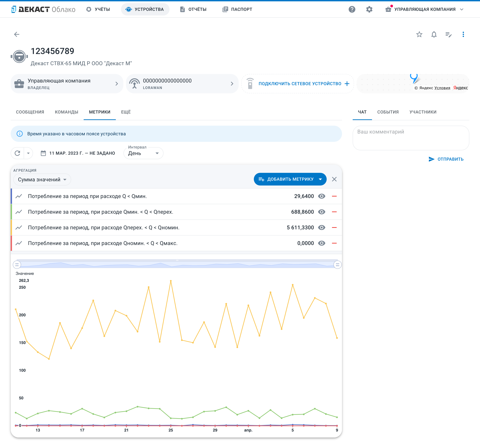Open the Сумма значений aggregation dropdown
Image resolution: width=480 pixels, height=448 pixels.
42,179
